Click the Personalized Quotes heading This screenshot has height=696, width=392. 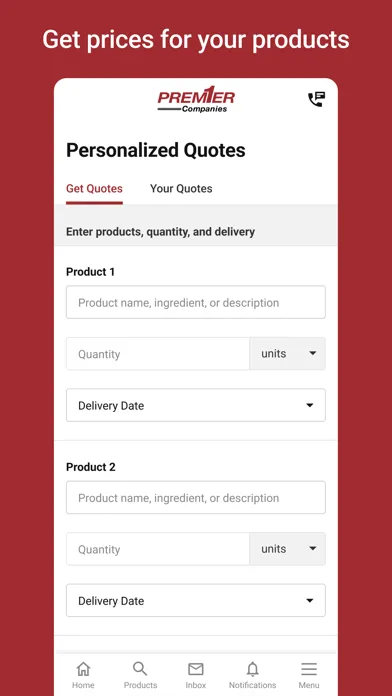[x=155, y=150]
